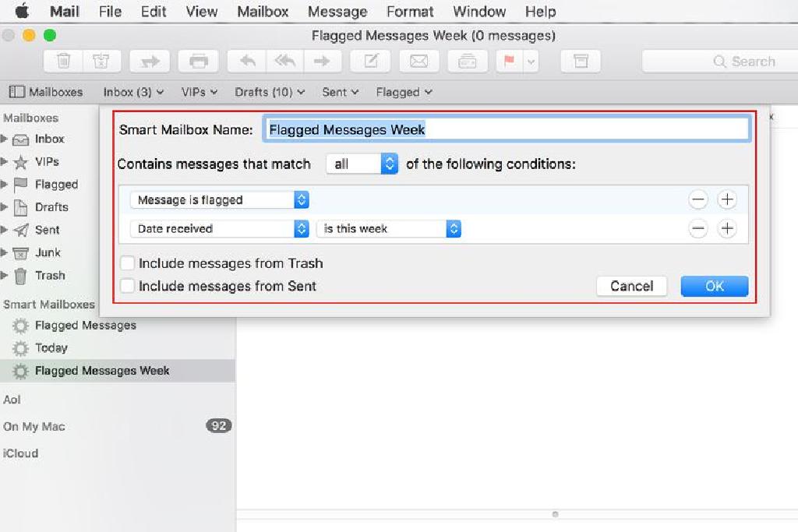This screenshot has width=798, height=532.
Task: Click the Print toolbar icon
Action: coord(199,62)
